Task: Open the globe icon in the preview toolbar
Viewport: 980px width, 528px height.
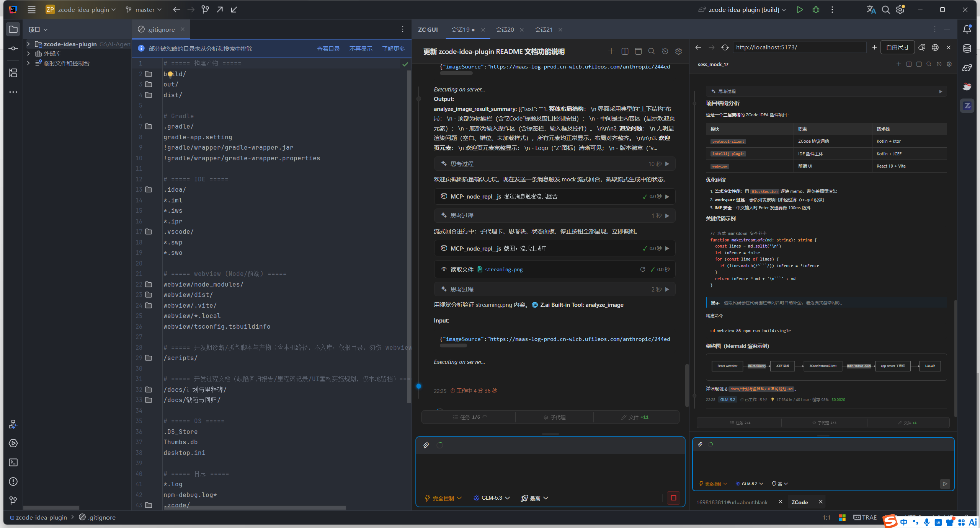Action: pyautogui.click(x=935, y=47)
